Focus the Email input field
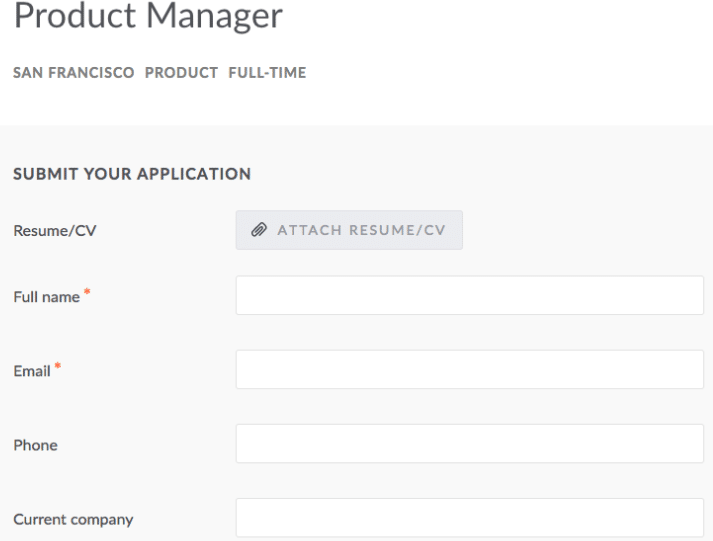The width and height of the screenshot is (713, 541). (x=470, y=370)
